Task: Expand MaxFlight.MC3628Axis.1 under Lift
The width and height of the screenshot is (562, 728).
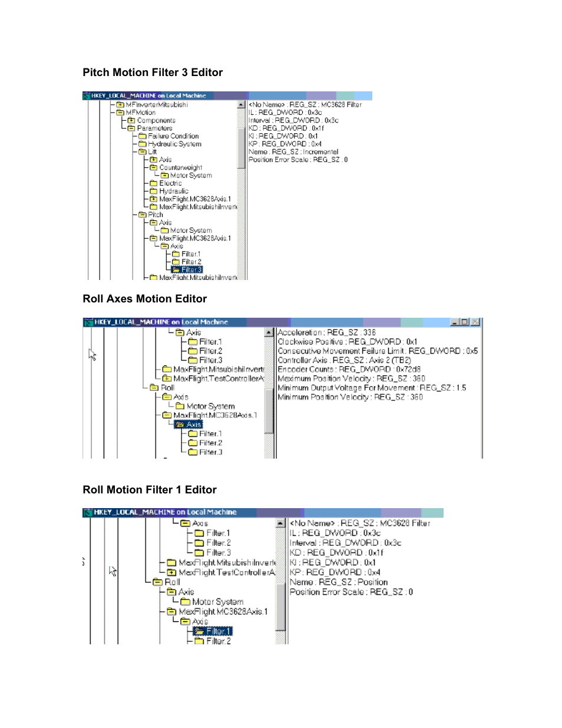Action: click(154, 199)
